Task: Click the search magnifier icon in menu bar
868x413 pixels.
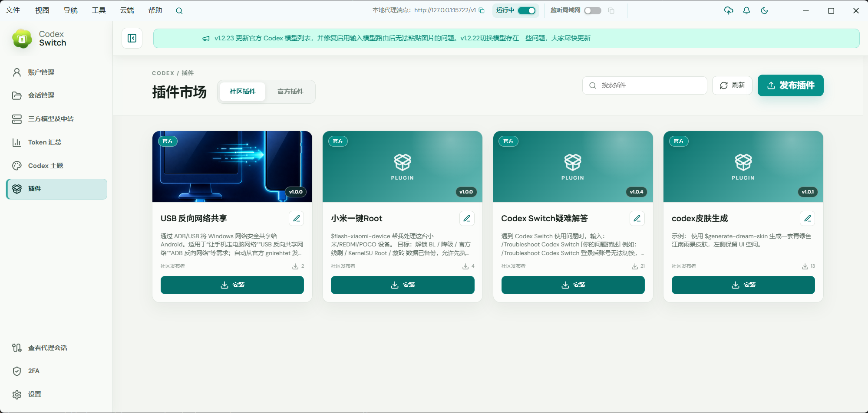Action: pyautogui.click(x=179, y=11)
